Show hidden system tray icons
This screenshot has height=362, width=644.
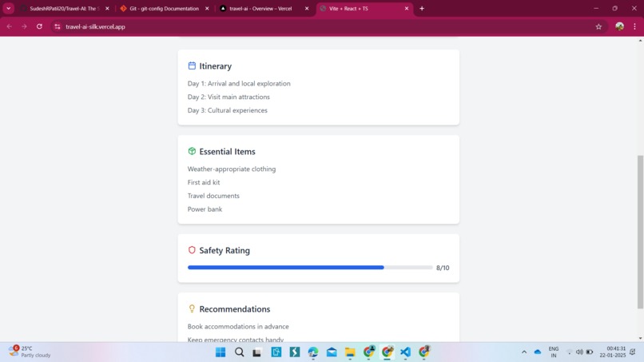(524, 352)
